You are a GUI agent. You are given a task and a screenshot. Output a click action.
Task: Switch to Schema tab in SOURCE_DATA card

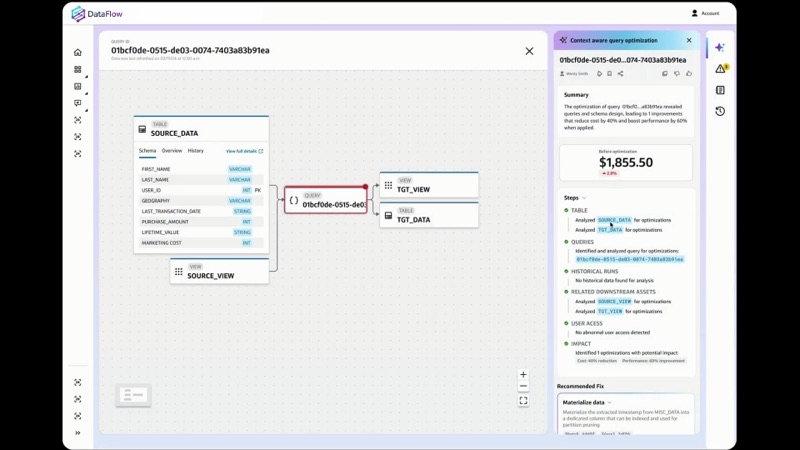147,151
